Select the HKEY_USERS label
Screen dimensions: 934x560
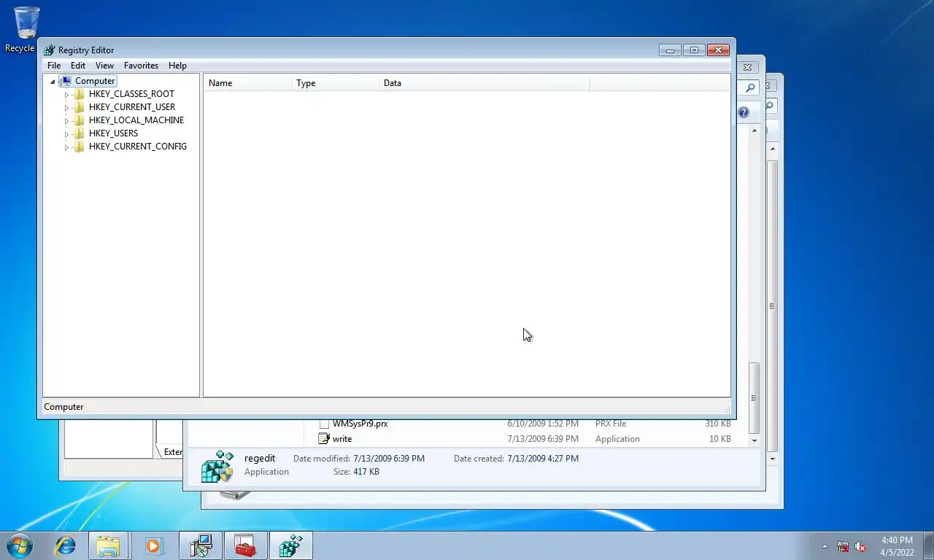point(113,133)
